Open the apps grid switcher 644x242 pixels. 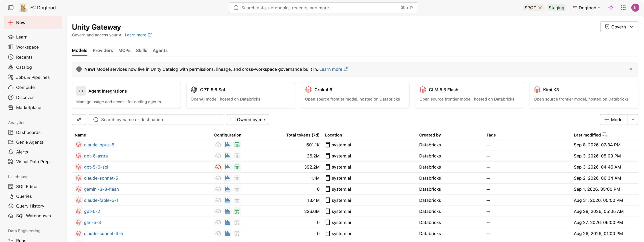pos(623,8)
